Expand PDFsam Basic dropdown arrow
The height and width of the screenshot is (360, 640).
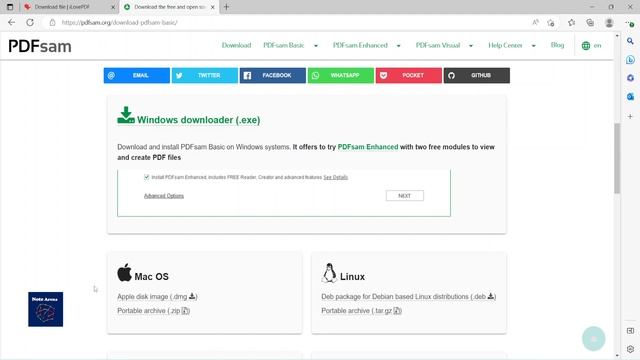(316, 46)
